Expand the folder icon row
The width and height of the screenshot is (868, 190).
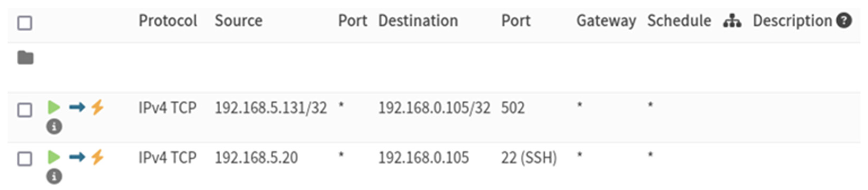25,58
